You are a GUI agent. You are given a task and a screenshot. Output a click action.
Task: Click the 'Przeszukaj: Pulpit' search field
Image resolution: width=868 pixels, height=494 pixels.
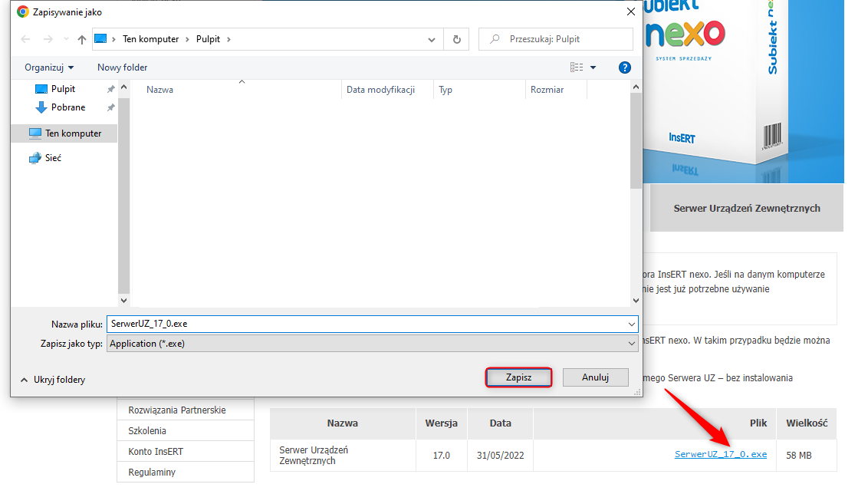(556, 39)
